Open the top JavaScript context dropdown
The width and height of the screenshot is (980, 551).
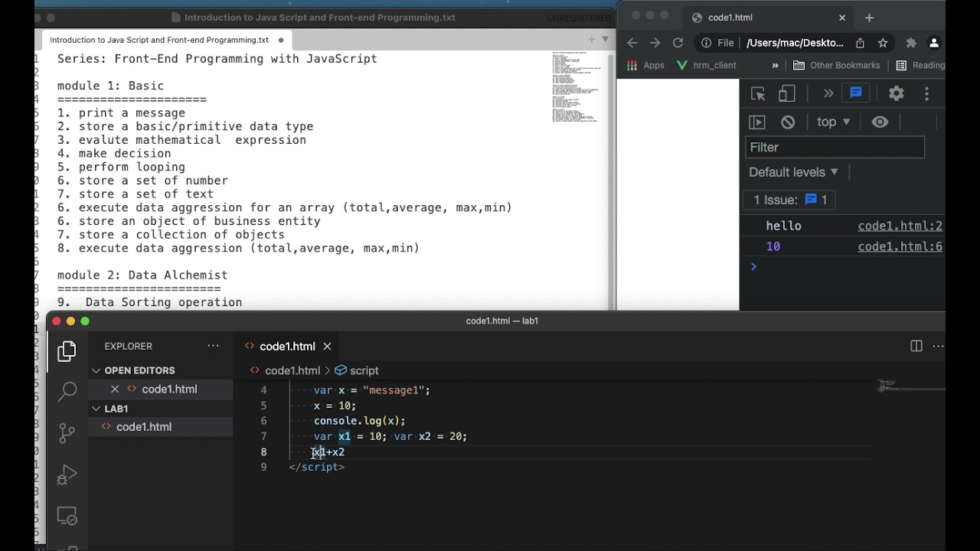point(834,122)
